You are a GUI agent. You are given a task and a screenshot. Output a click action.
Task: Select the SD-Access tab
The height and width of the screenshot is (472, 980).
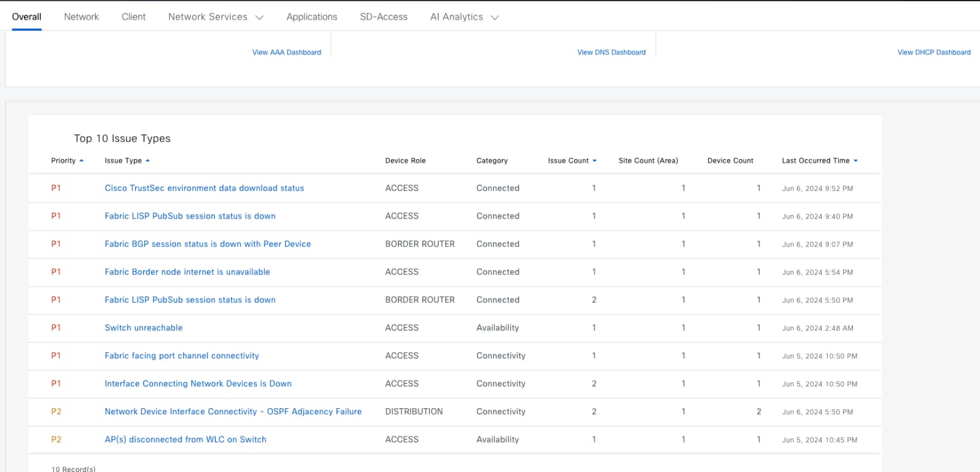(x=383, y=17)
